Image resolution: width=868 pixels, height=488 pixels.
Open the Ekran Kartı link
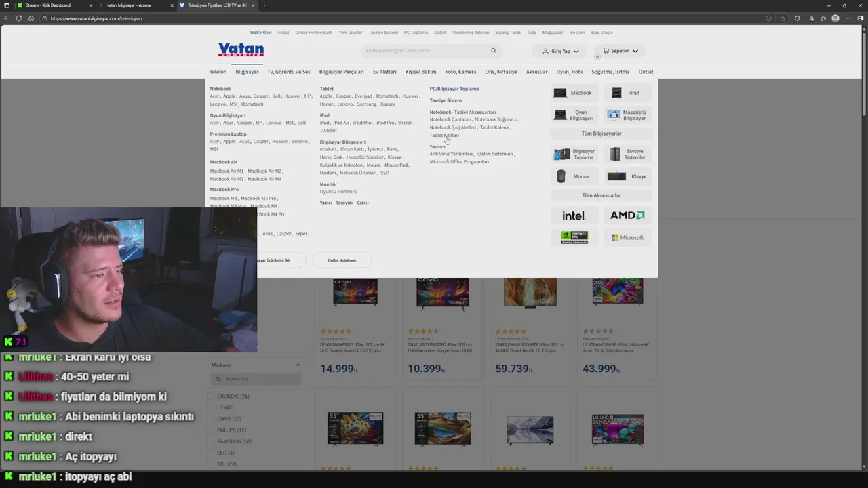(352, 149)
